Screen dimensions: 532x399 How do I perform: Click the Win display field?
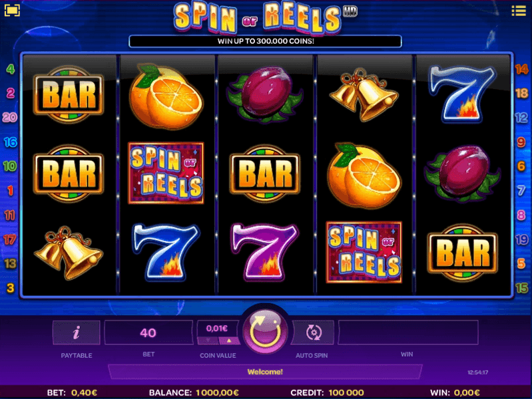[x=408, y=332]
